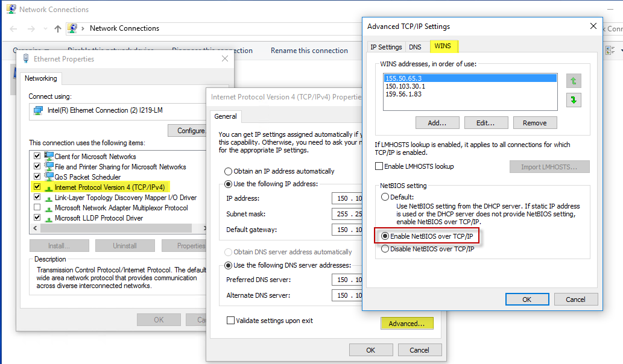Remove the selected WINS address
Viewport: 623px width, 364px height.
point(535,123)
